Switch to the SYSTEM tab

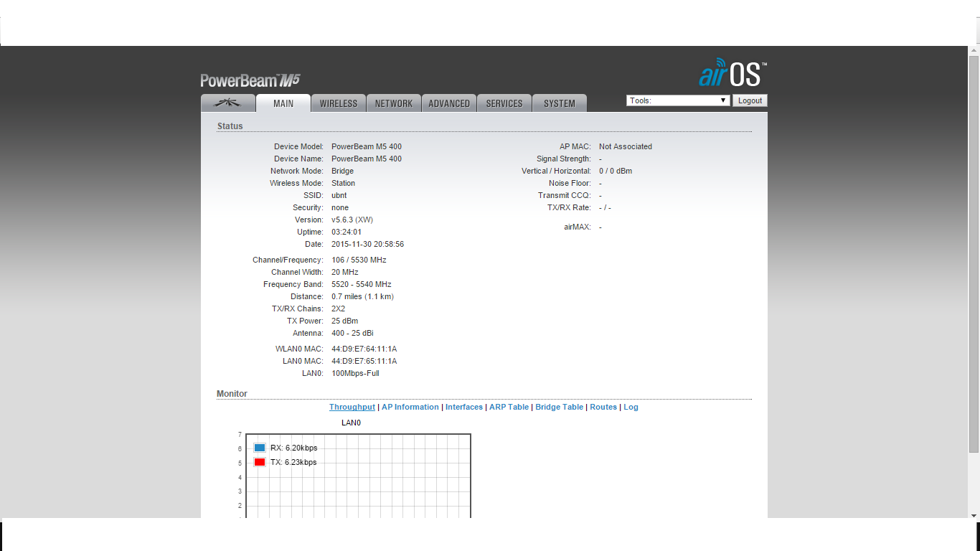(x=560, y=103)
